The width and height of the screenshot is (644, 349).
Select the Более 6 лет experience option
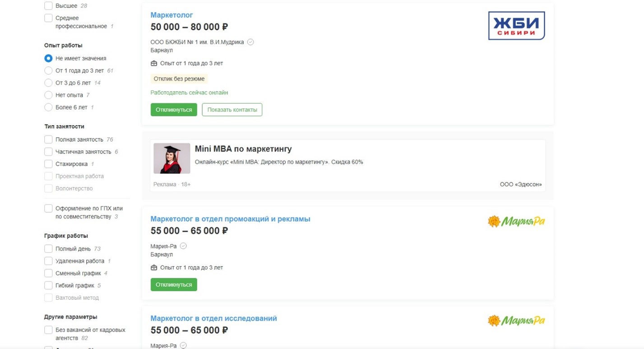48,107
